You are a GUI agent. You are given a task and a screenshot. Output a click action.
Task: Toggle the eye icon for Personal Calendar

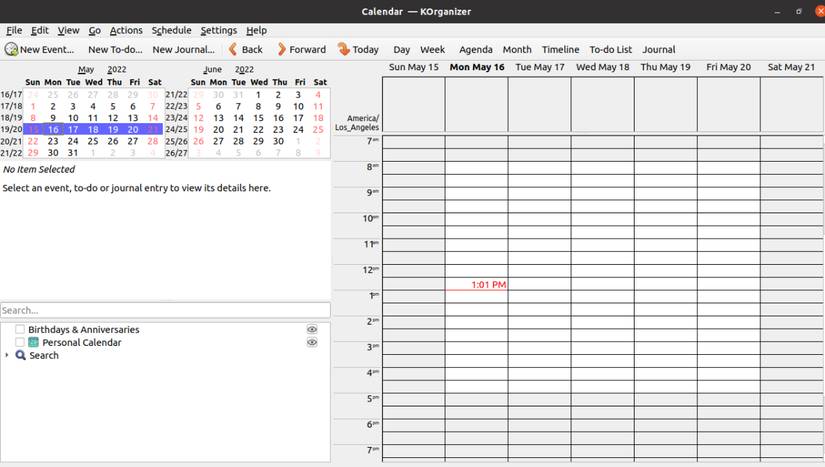(312, 342)
